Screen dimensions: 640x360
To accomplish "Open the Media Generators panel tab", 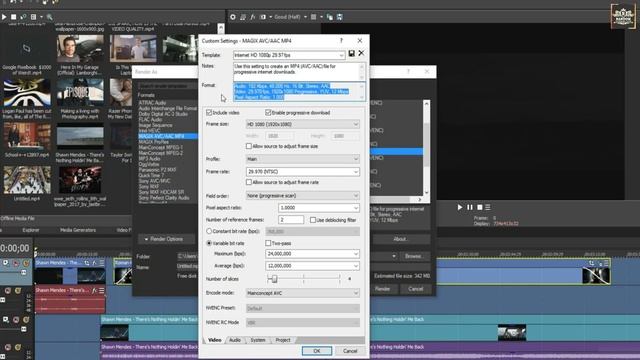I will click(78, 230).
